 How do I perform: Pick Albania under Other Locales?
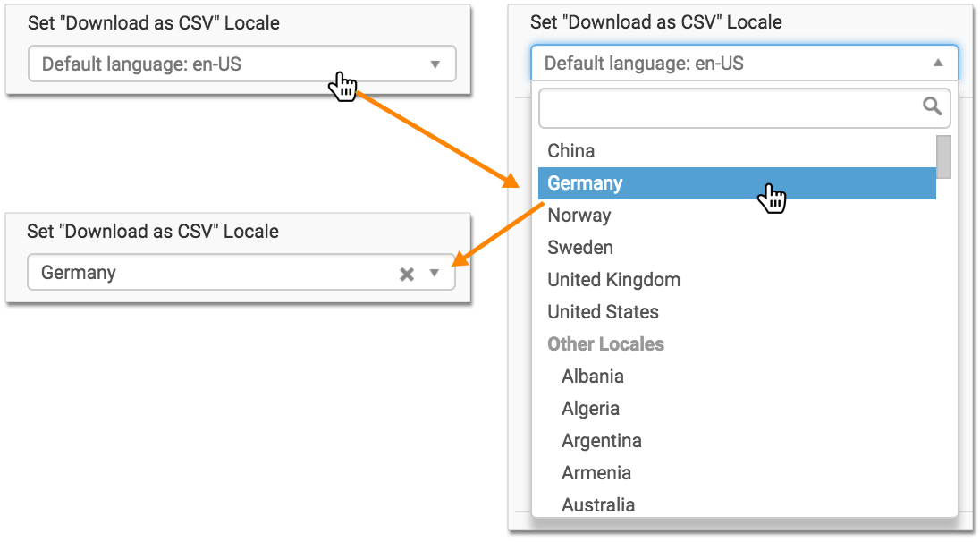point(592,377)
